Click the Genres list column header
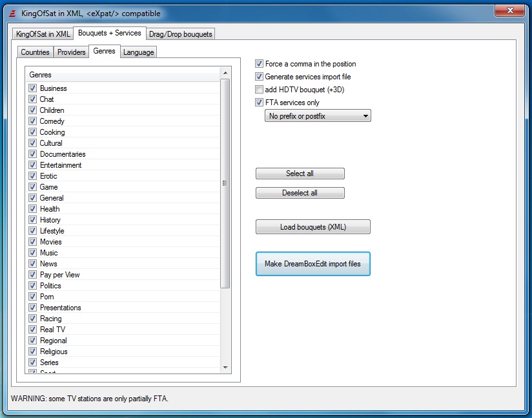This screenshot has width=532, height=418. [x=123, y=75]
